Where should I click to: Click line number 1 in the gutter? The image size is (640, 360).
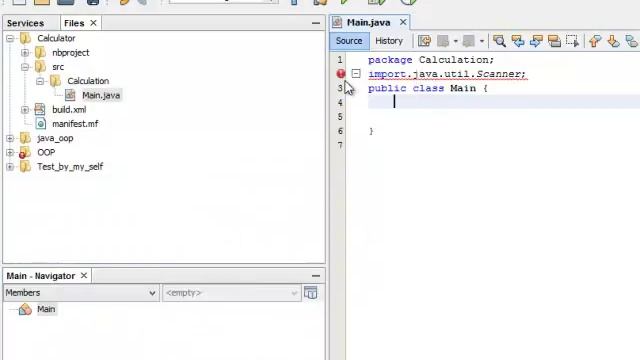coord(340,60)
